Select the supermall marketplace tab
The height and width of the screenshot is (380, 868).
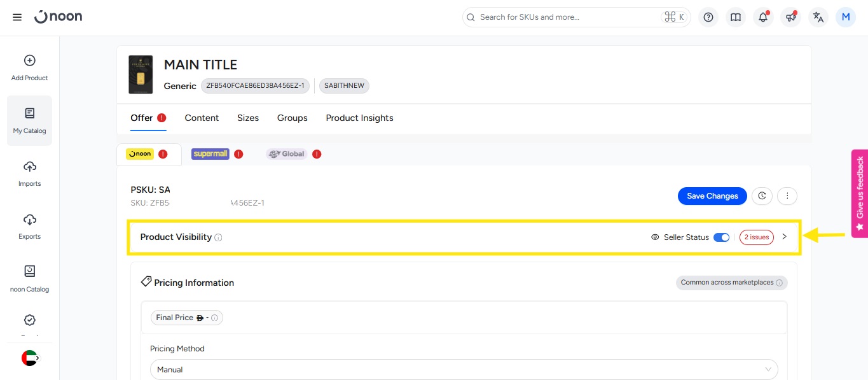coord(210,154)
